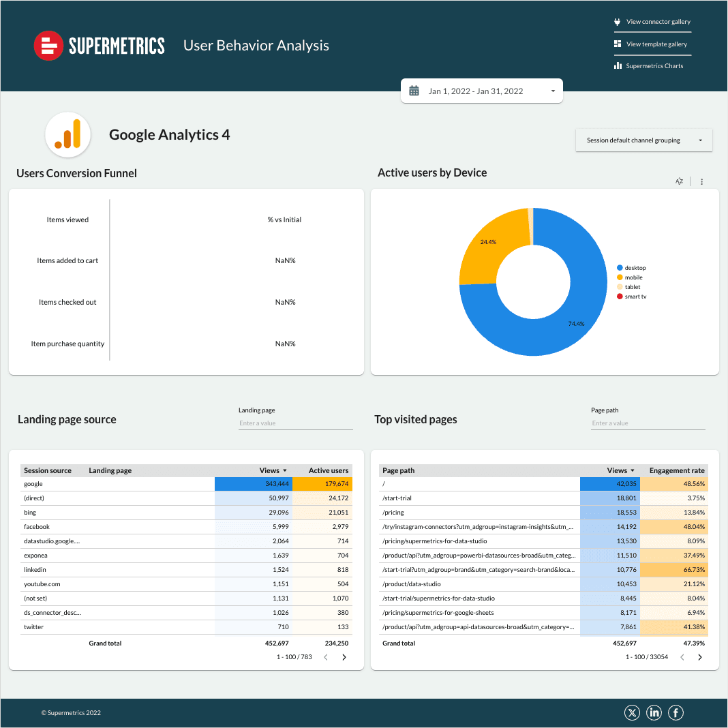Expand the date range dropdown
The image size is (728, 728).
[x=553, y=91]
